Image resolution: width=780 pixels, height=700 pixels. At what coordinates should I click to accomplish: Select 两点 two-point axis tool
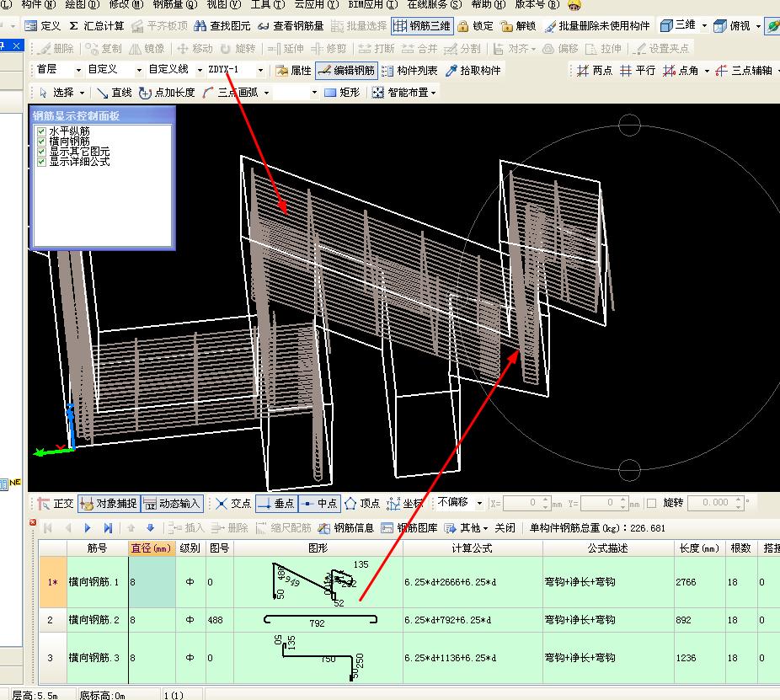point(595,71)
